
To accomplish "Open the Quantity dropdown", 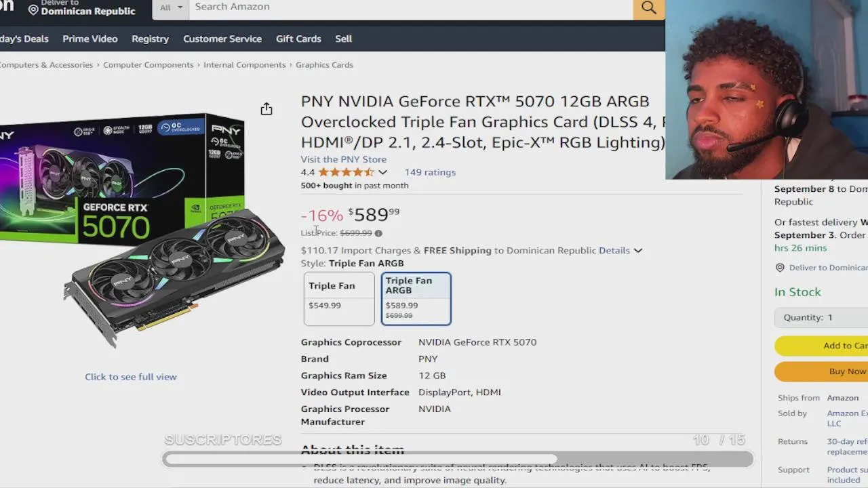I will (821, 317).
